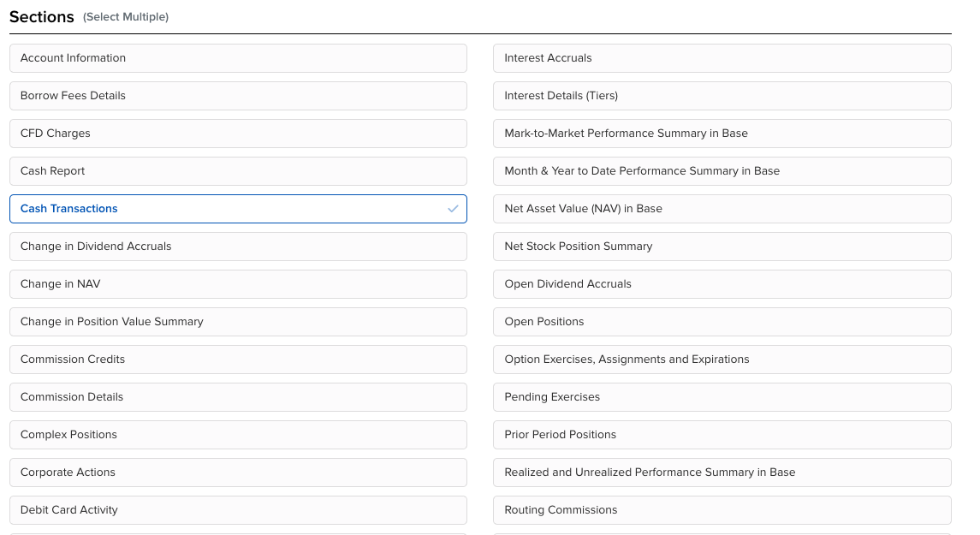
Task: Toggle Option Exercises, Assignments and Expirations
Action: point(722,360)
